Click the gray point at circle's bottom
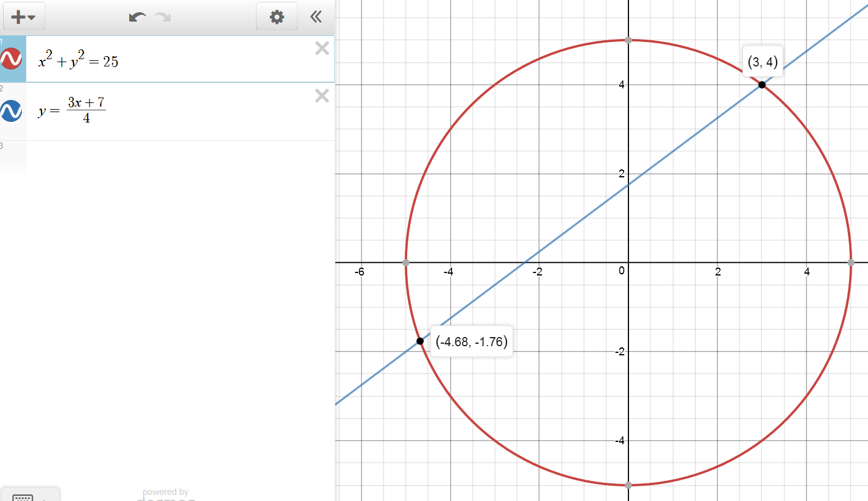This screenshot has width=868, height=501. 628,485
